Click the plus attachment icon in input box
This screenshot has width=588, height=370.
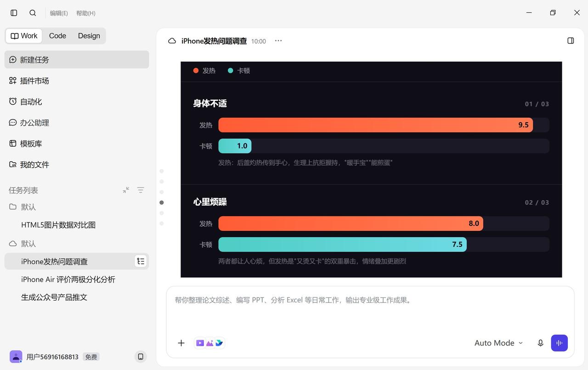[x=181, y=343]
